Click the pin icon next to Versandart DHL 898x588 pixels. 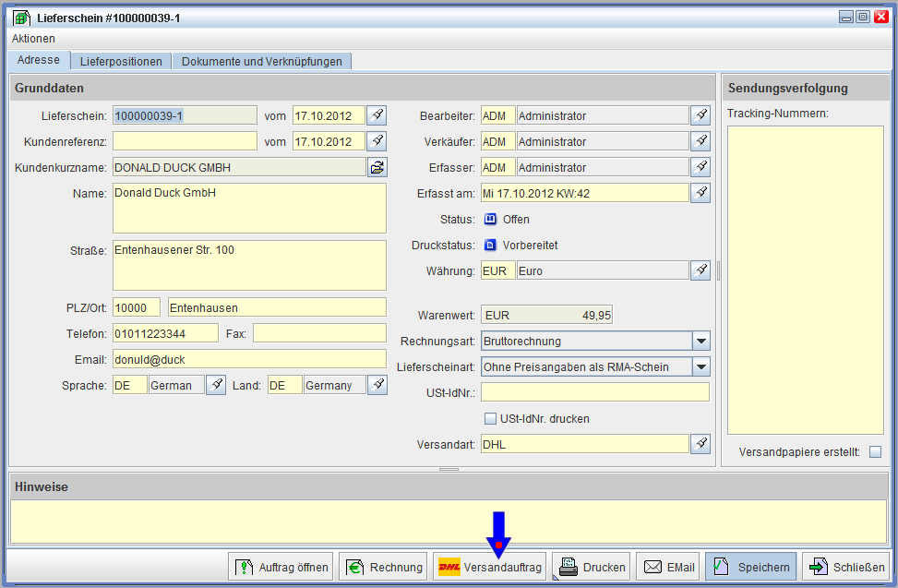(700, 444)
